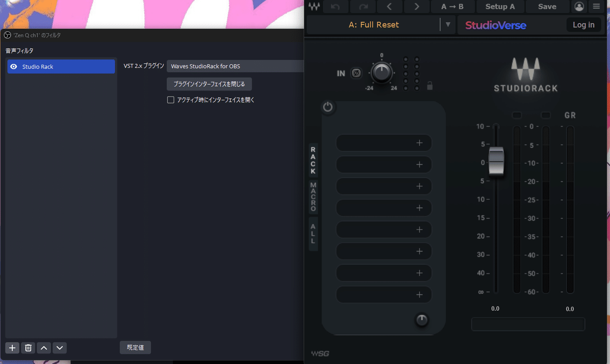Toggle visibility eye of Studio Rack filter
This screenshot has height=364, width=610.
14,67
